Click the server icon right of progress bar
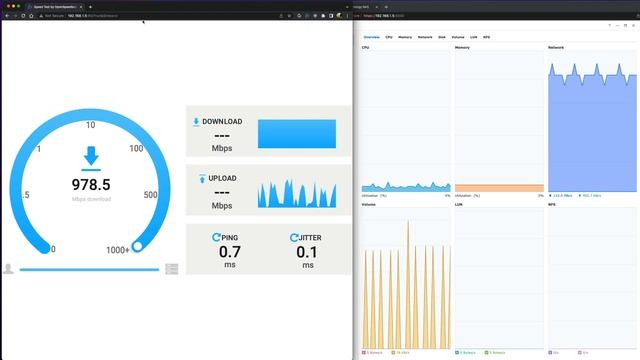Viewport: 640px width, 360px height. click(172, 269)
